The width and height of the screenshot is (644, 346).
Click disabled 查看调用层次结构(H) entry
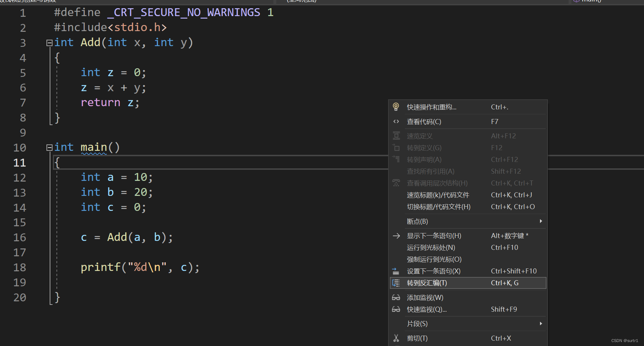click(468, 183)
